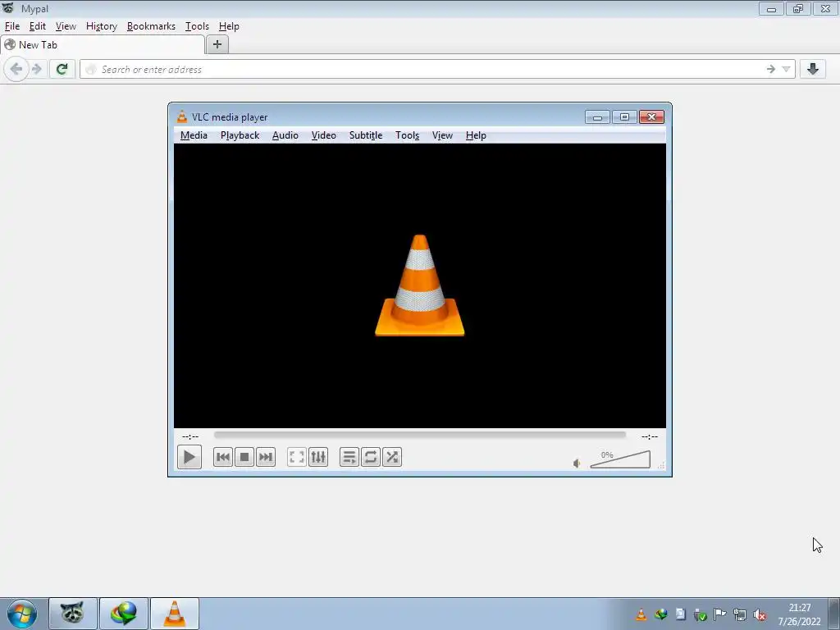Skip to next media in VLC
Viewport: 840px width, 630px height.
coord(266,457)
